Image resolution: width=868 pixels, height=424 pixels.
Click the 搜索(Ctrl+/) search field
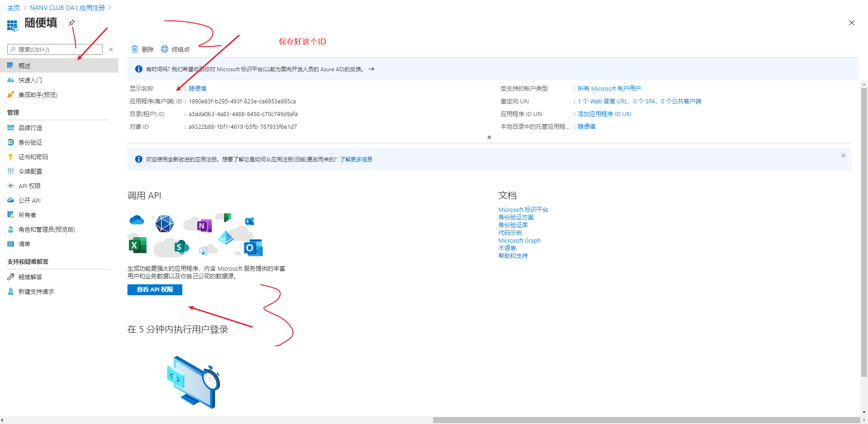55,49
